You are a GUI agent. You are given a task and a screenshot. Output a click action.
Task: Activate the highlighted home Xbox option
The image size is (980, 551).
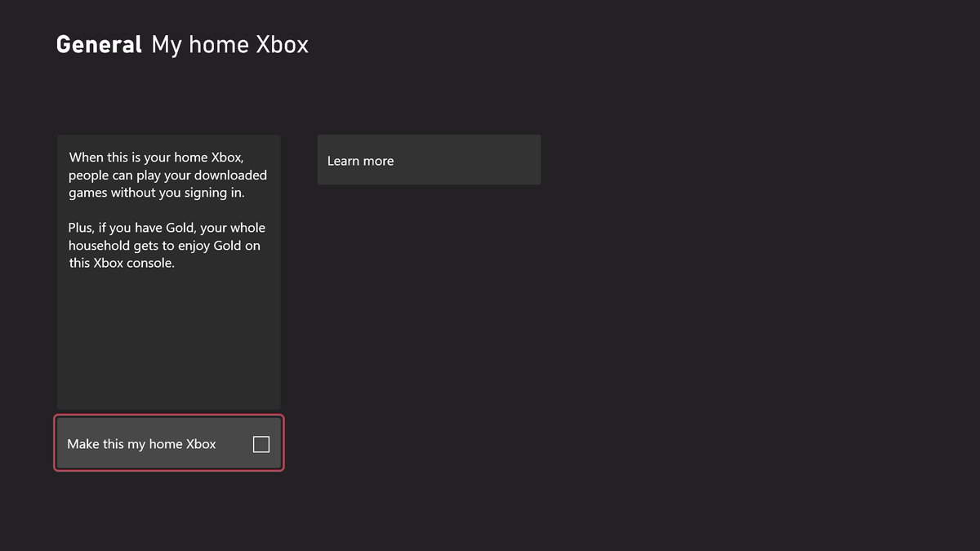(x=168, y=443)
